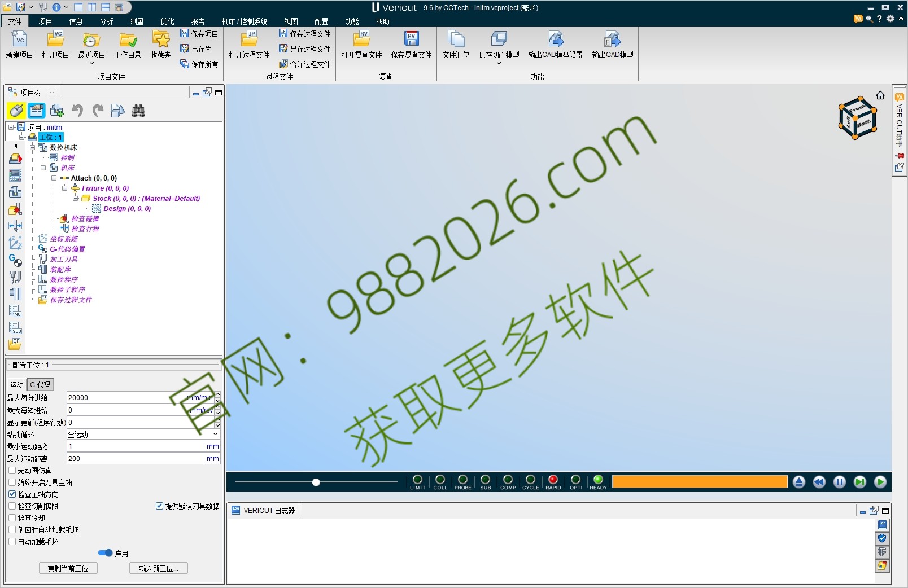The height and width of the screenshot is (588, 908).
Task: Enable 始终开启刀具主轴 checkbox
Action: tap(12, 482)
